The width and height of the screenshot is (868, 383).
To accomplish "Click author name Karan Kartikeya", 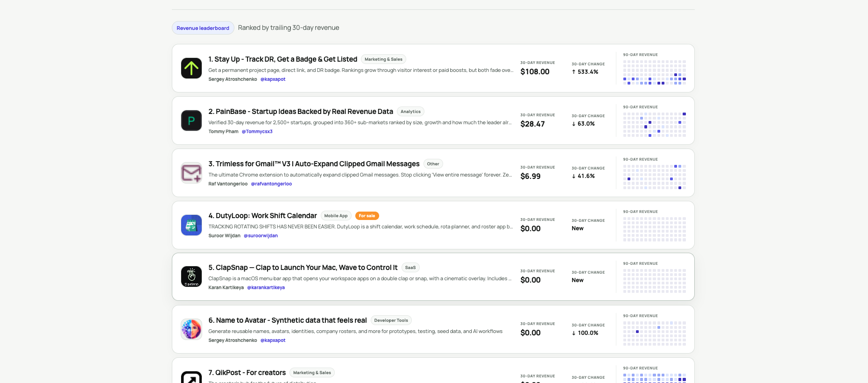I will coord(226,288).
